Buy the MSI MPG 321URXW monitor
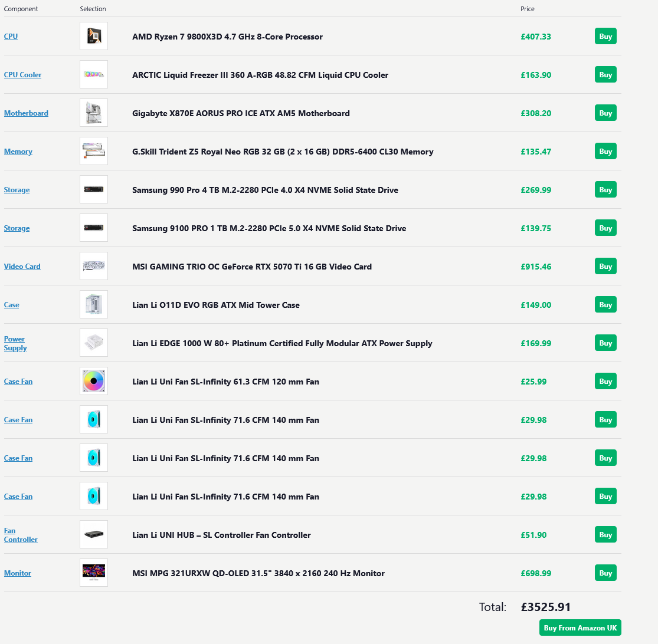658x644 pixels. point(605,573)
